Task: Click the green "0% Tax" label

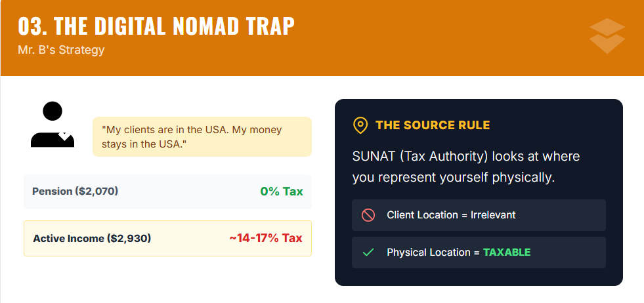Action: 282,192
